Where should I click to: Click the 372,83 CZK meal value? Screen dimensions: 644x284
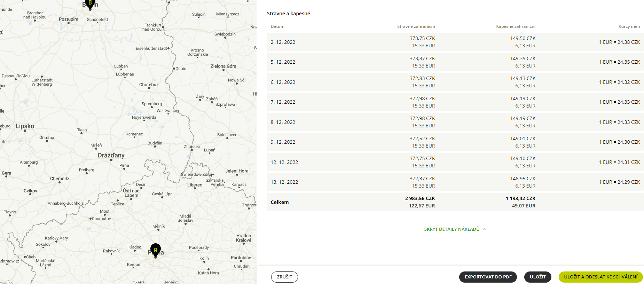click(x=422, y=78)
